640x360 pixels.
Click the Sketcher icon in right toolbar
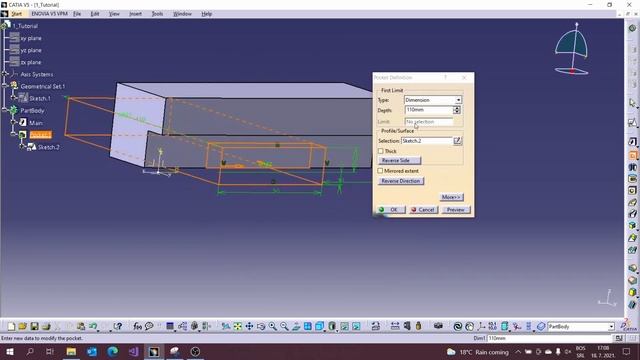[632, 122]
